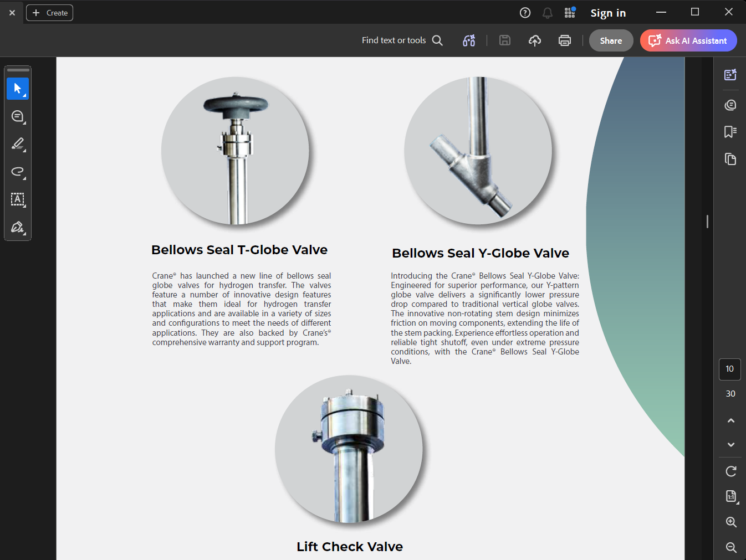Viewport: 746px width, 560px height.
Task: Upload file to cloud storage
Action: (535, 40)
